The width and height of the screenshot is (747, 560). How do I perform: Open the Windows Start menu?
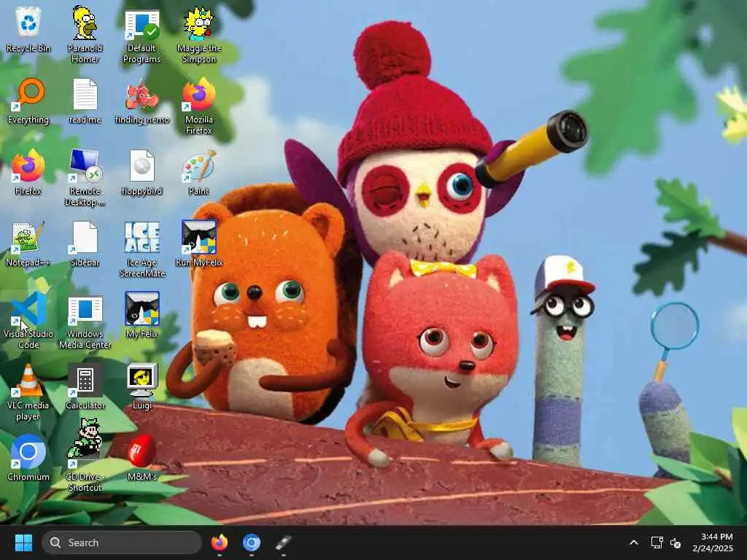[23, 542]
